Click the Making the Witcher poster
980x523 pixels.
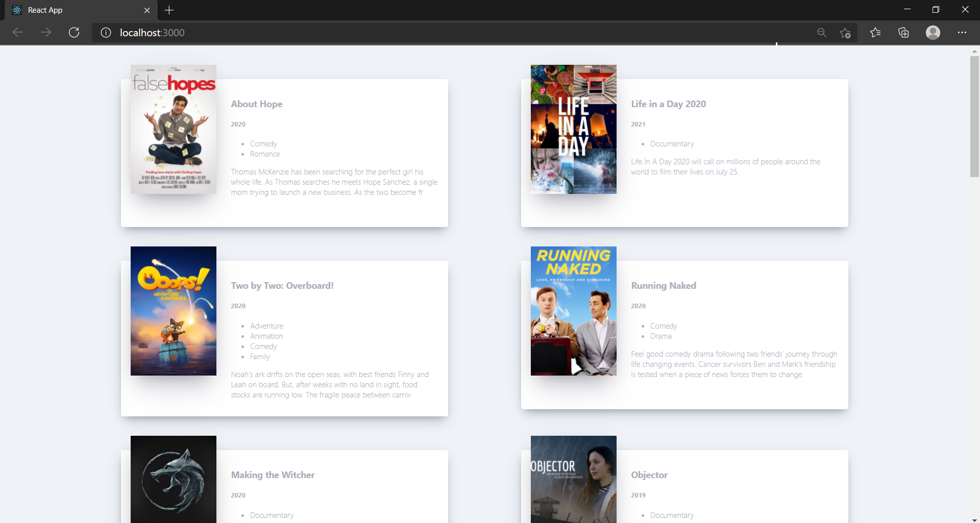pyautogui.click(x=174, y=479)
